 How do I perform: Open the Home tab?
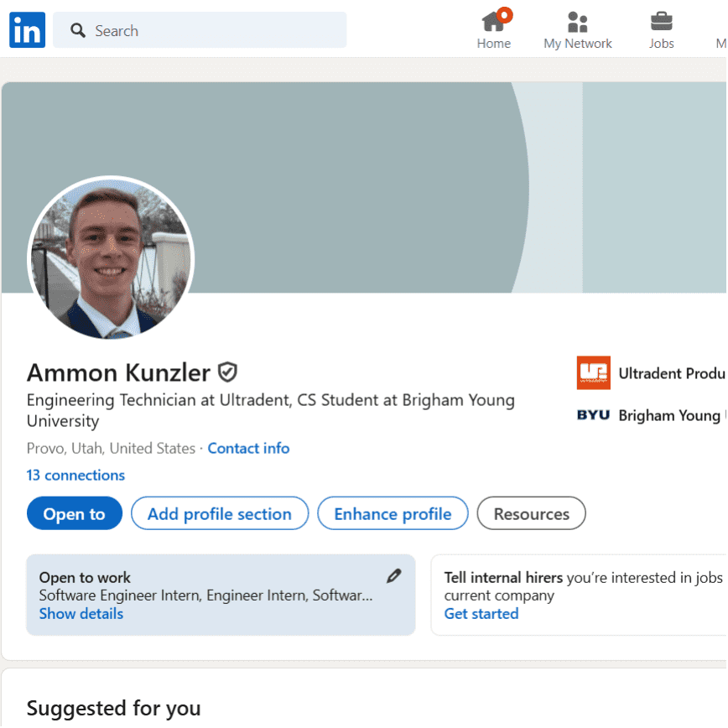coord(494,29)
